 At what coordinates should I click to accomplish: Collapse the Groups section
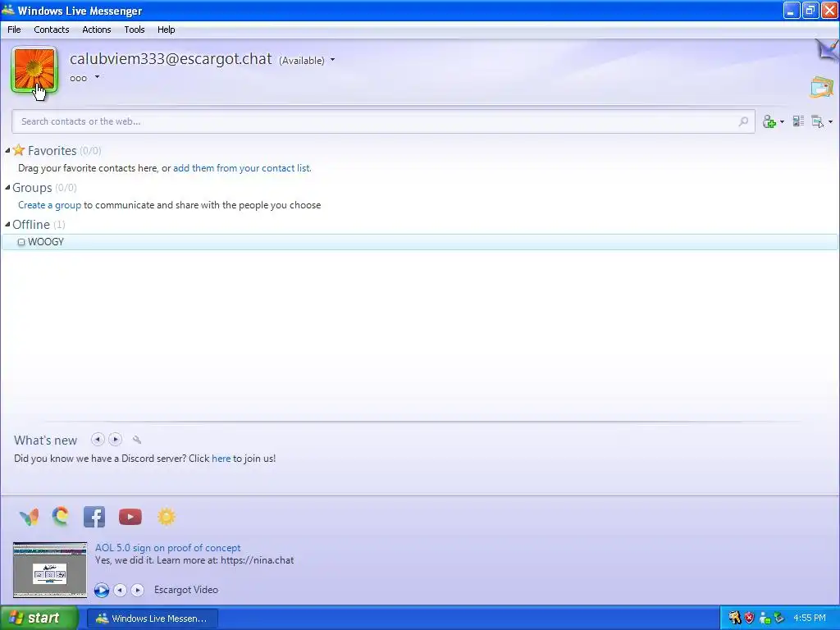[x=7, y=188]
